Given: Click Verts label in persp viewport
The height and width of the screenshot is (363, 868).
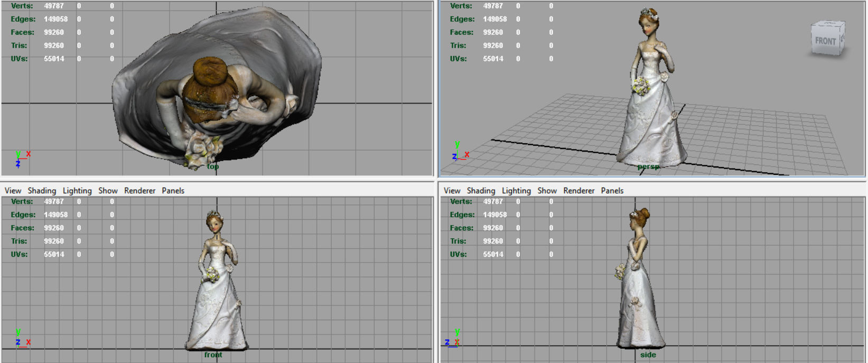Looking at the screenshot, I should [x=461, y=6].
